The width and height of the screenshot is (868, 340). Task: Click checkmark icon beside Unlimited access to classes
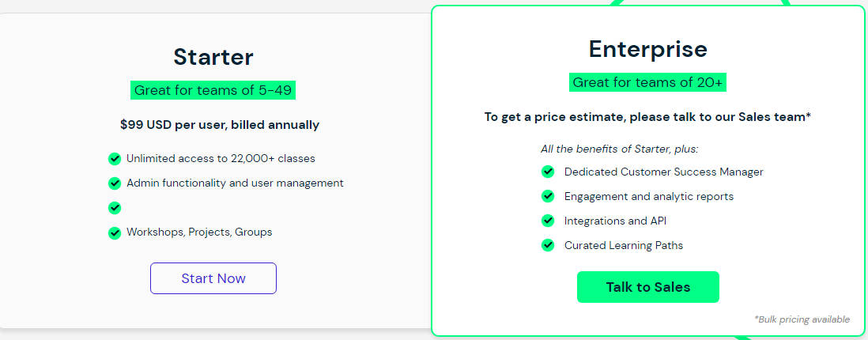pyautogui.click(x=115, y=159)
